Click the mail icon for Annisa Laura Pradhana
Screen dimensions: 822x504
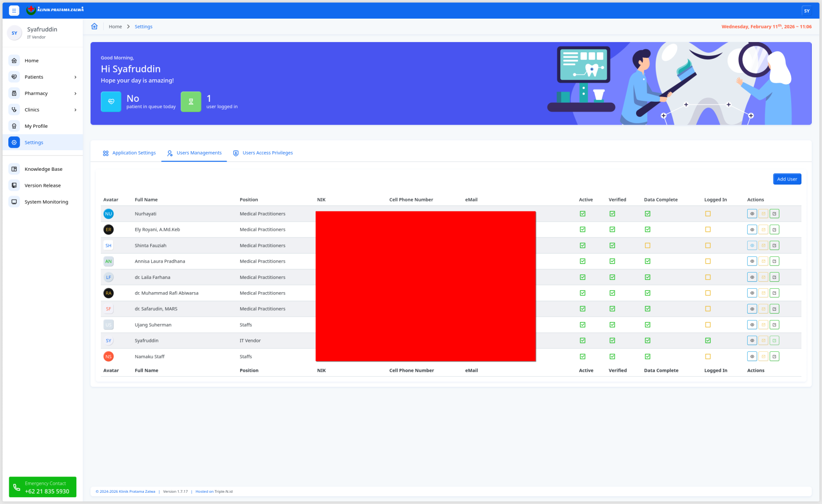click(763, 261)
